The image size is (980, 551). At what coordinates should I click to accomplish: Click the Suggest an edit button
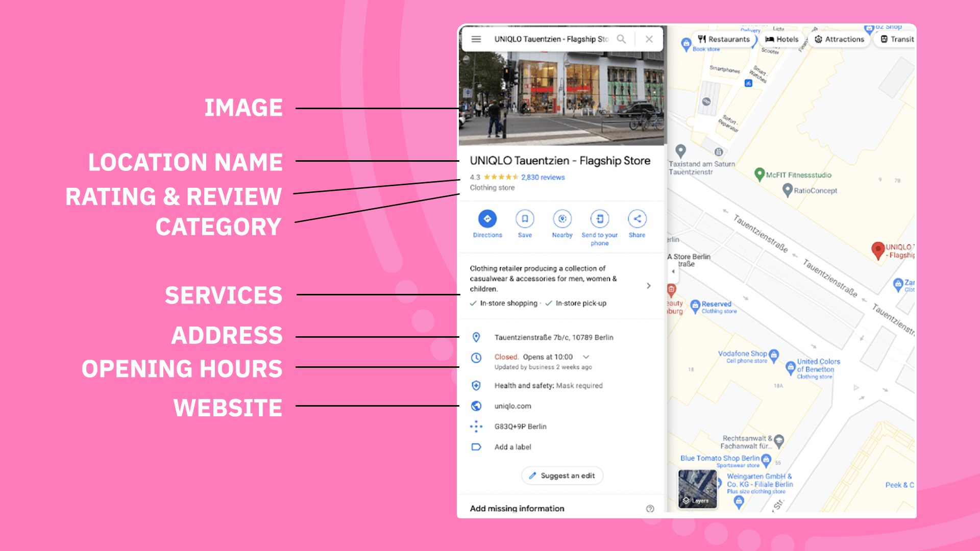coord(562,475)
